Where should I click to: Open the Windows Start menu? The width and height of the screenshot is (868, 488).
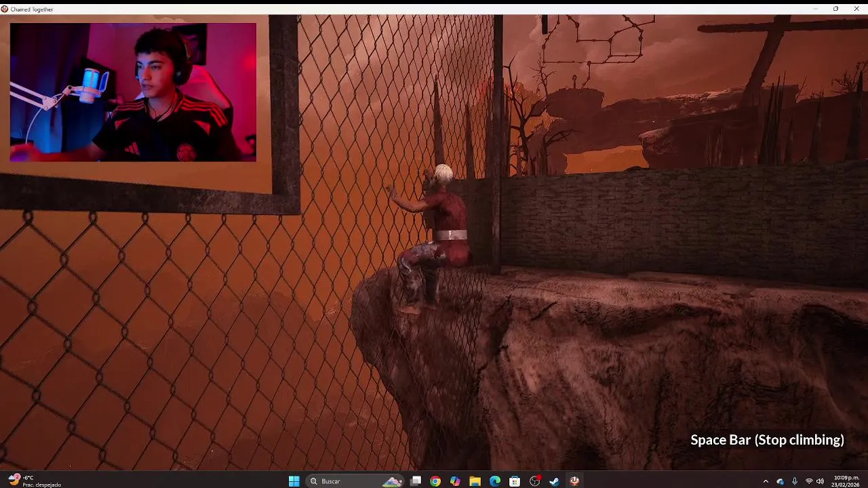294,481
